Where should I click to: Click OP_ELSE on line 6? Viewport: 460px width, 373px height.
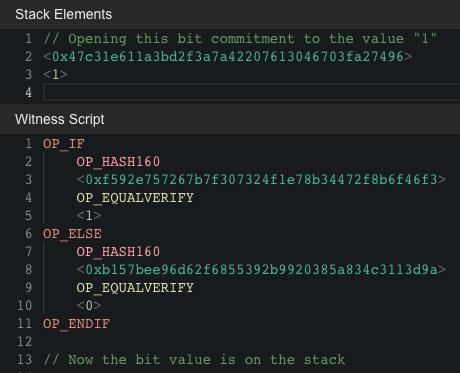pos(72,234)
